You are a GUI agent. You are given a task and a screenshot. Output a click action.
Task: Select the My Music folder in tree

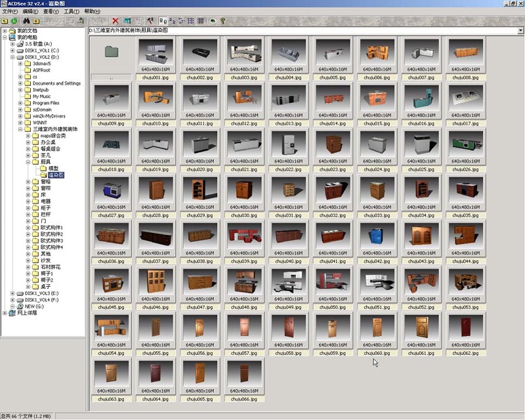[41, 96]
